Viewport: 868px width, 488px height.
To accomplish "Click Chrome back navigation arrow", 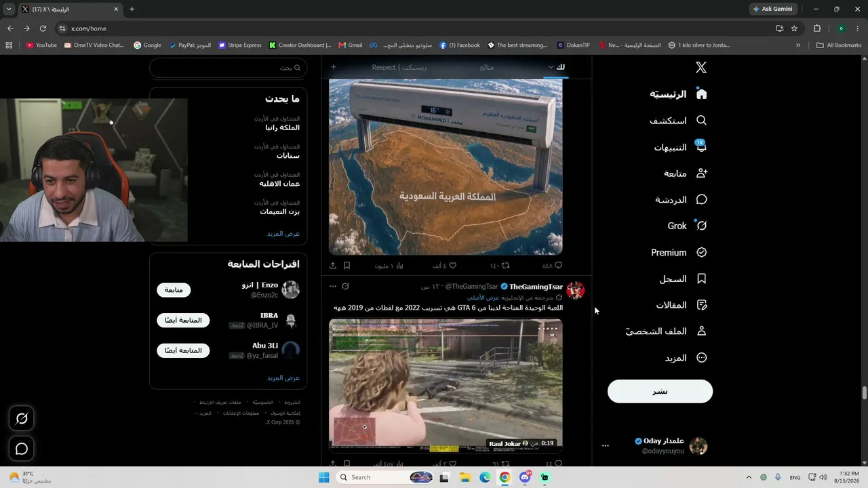I will click(x=10, y=28).
